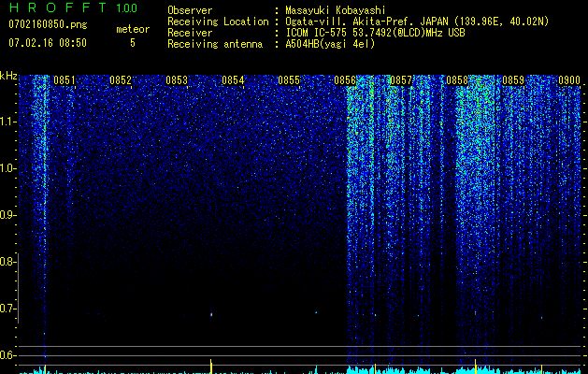This screenshot has width=588, height=374.
Task: Click the 0857 time marker
Action: pos(401,80)
